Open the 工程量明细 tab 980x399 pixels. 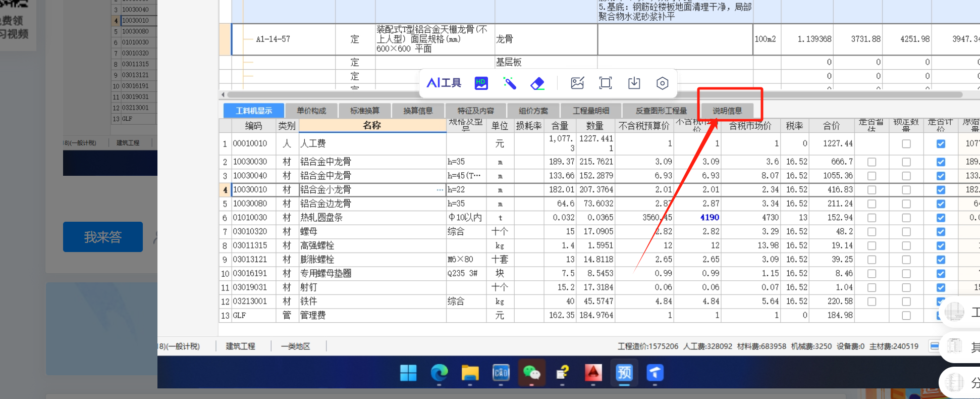coord(591,111)
